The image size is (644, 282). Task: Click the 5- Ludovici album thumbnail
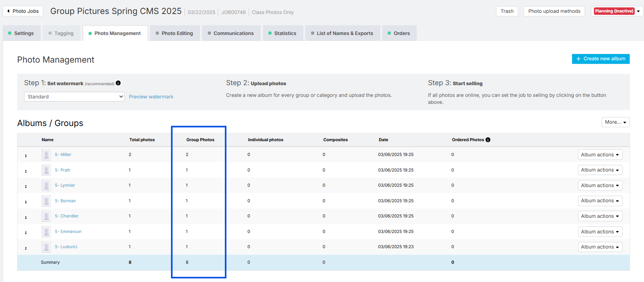click(x=46, y=247)
